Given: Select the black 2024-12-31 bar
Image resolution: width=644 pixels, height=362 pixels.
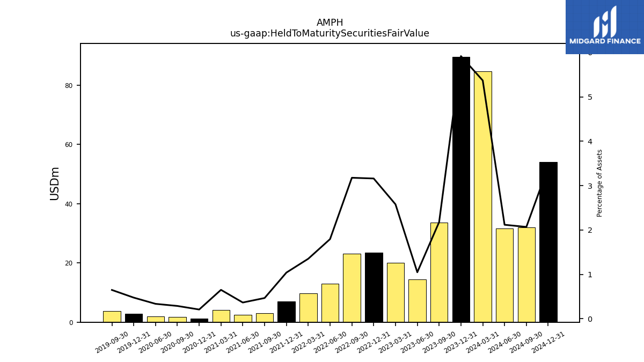Looking at the screenshot, I should (548, 242).
